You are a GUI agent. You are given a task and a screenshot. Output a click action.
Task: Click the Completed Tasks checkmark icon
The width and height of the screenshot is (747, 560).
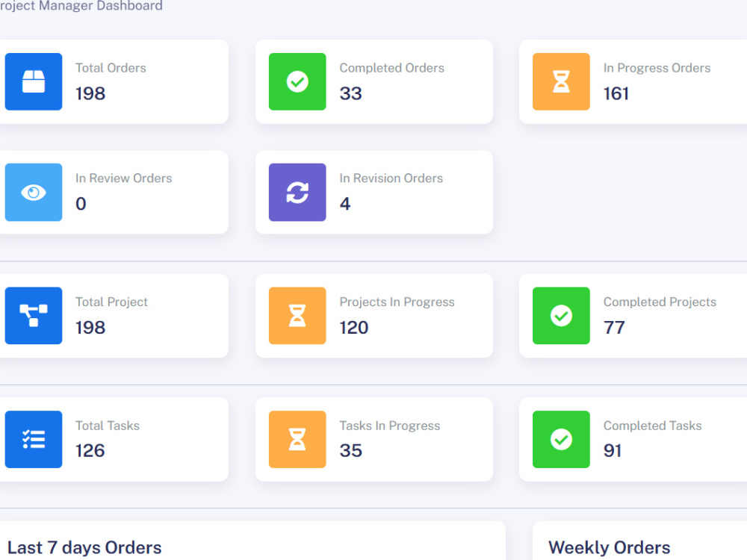561,440
